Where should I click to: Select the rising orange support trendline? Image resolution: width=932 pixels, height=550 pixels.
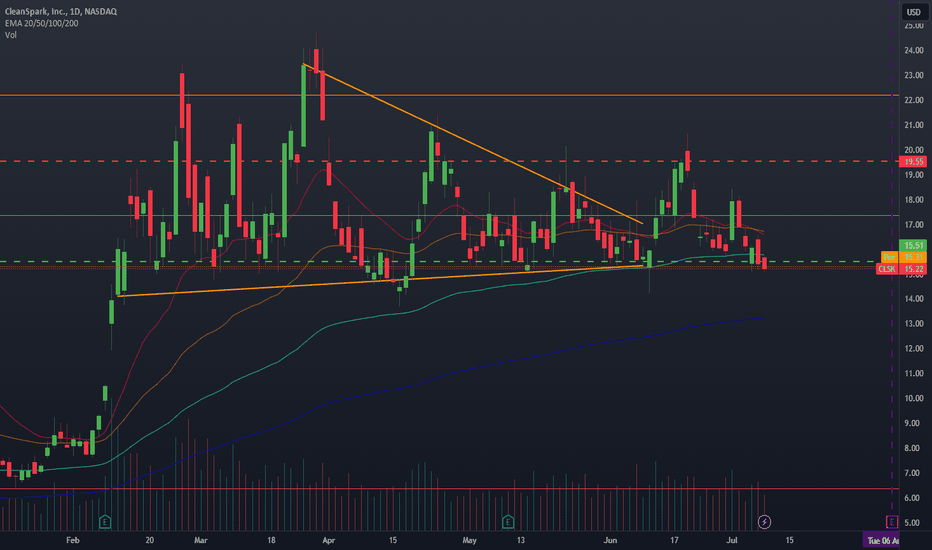click(x=380, y=281)
